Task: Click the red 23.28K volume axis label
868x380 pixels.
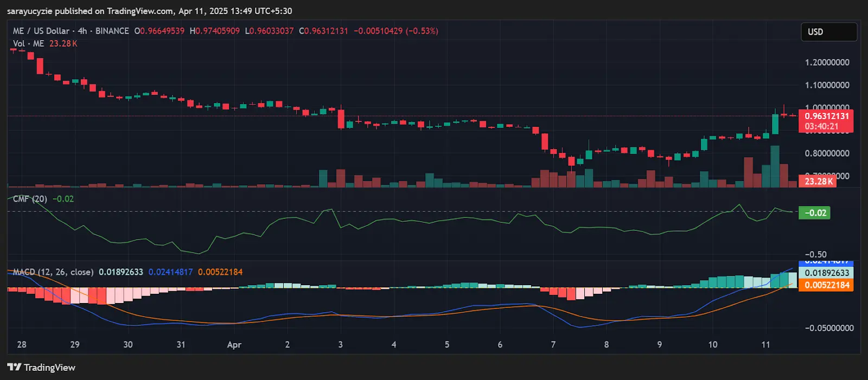Action: click(818, 182)
